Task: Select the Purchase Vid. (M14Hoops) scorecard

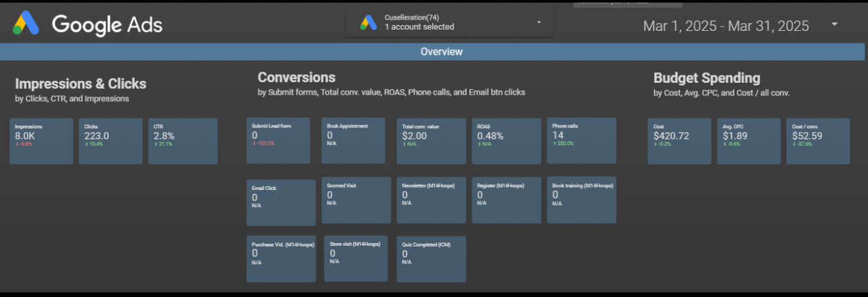Action: (x=281, y=259)
